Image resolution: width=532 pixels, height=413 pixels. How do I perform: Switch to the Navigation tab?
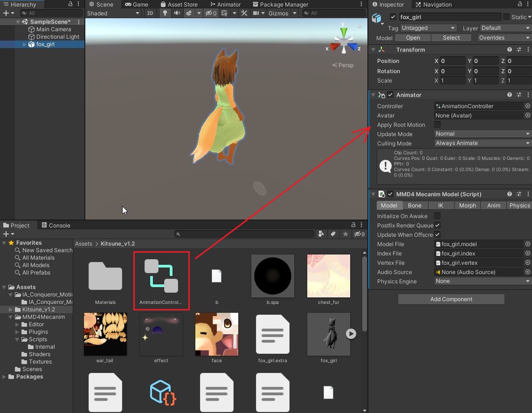(x=433, y=4)
